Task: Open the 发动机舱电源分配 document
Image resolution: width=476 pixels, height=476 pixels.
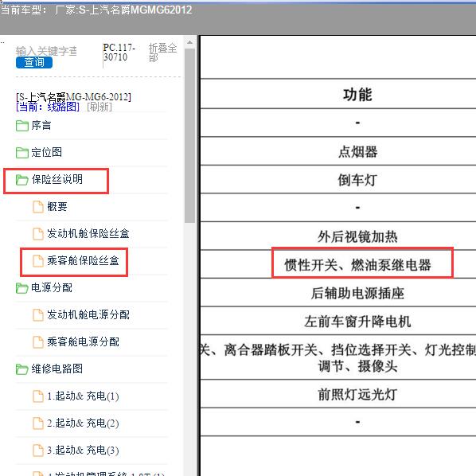Action: (x=88, y=314)
